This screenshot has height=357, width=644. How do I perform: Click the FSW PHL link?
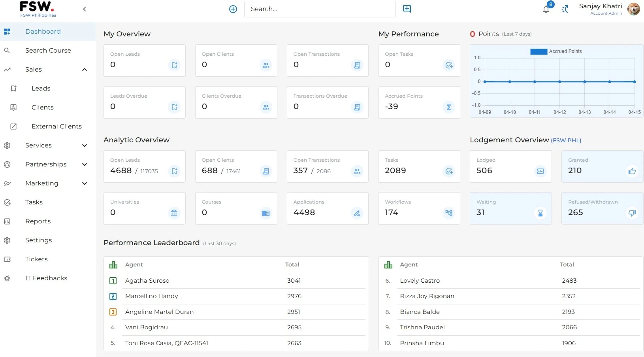tap(566, 140)
